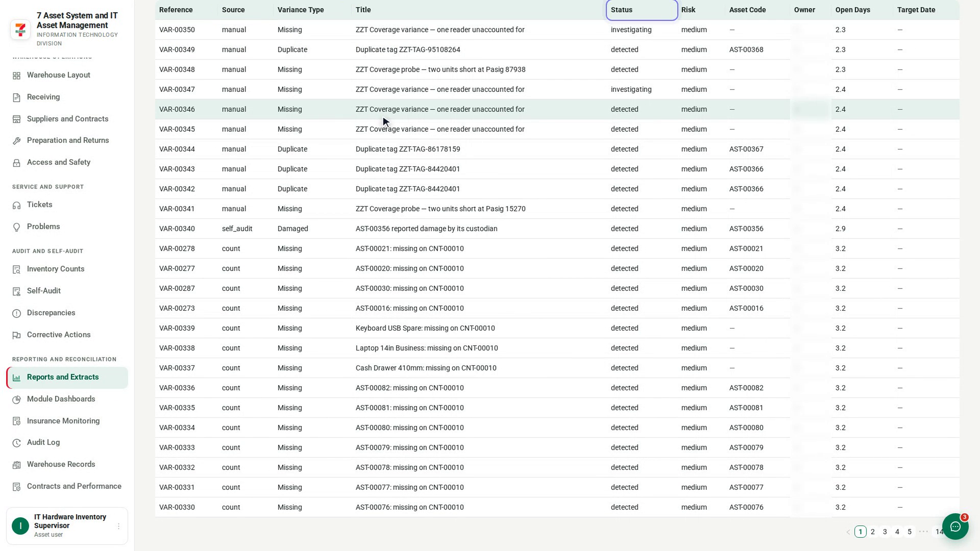Go to page 2 of results
The height and width of the screenshot is (551, 980).
pos(873,532)
